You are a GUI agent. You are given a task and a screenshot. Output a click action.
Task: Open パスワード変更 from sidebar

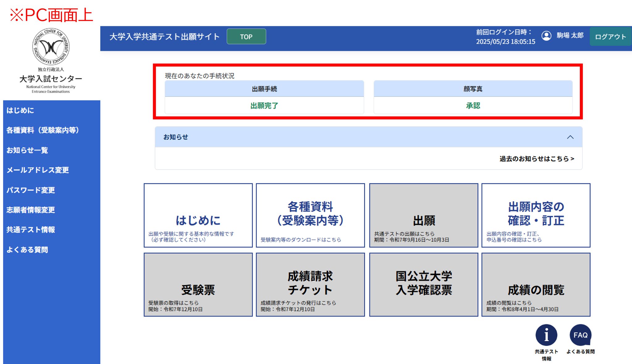click(31, 190)
